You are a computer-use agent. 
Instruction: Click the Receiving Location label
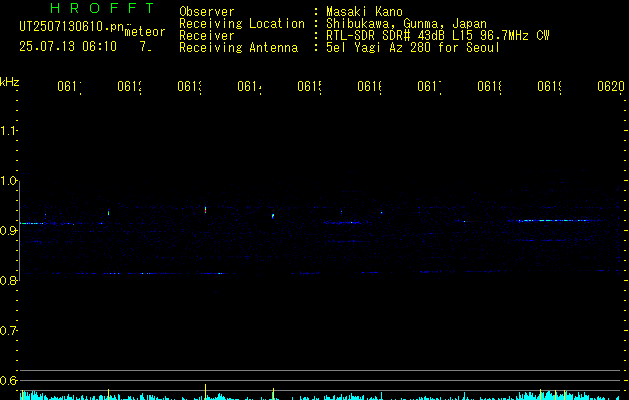(x=242, y=23)
